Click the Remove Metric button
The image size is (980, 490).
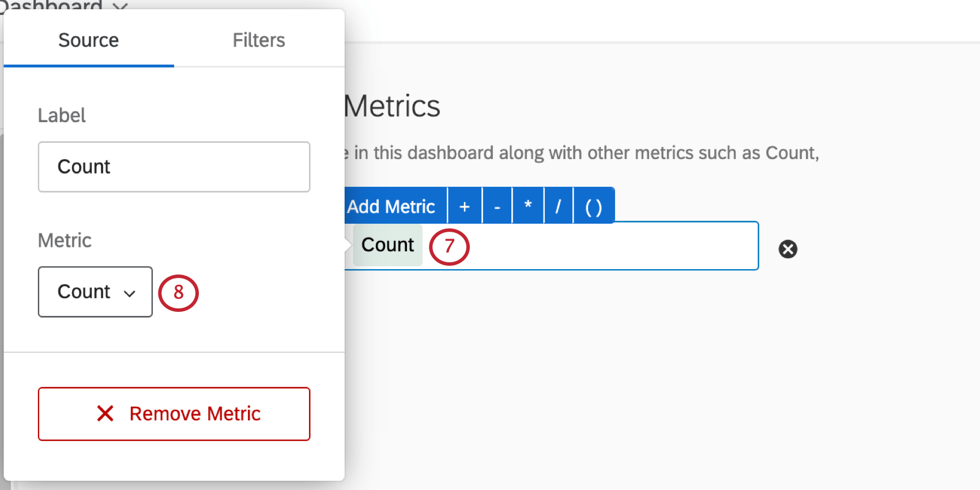174,414
